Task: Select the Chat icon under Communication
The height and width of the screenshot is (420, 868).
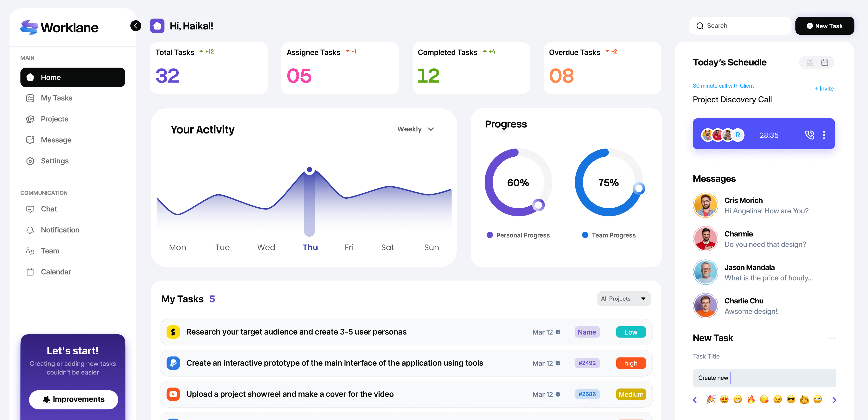Action: click(30, 209)
